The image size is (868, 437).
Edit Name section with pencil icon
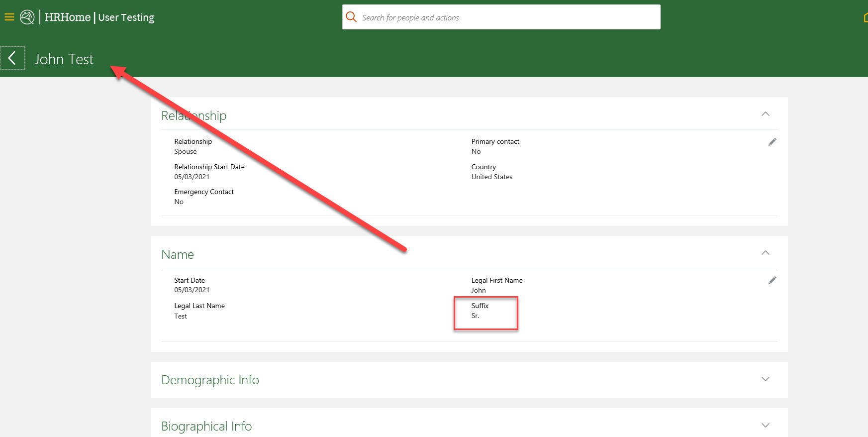(772, 280)
